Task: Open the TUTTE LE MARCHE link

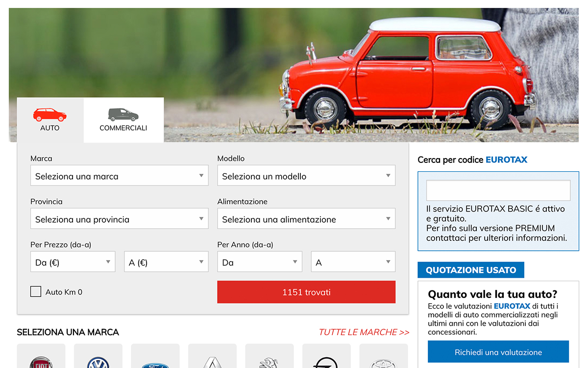Action: point(364,332)
